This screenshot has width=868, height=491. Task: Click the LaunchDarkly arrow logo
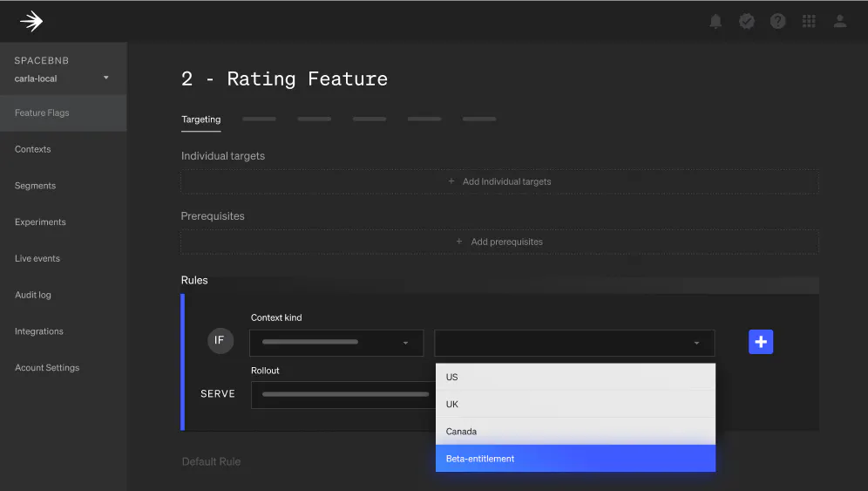click(31, 21)
